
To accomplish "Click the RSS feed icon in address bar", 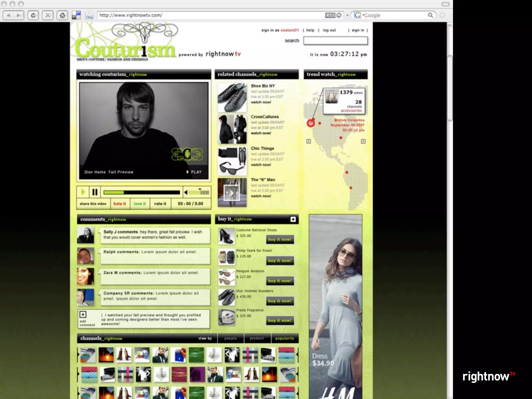I will tap(330, 15).
